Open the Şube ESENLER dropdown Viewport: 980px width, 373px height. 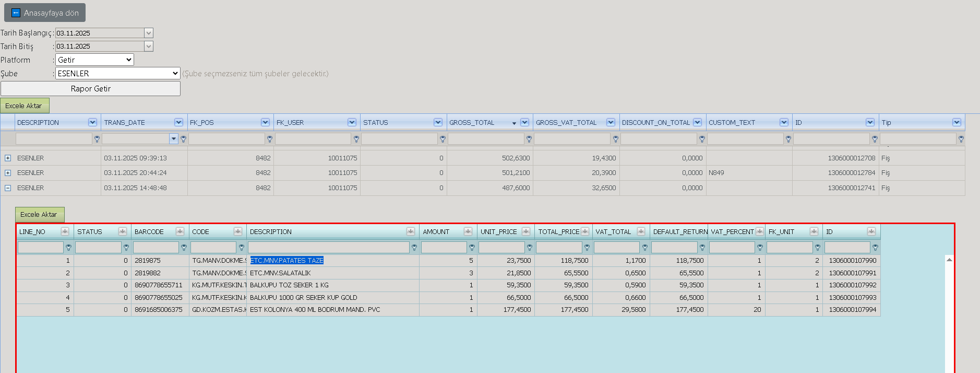[118, 73]
